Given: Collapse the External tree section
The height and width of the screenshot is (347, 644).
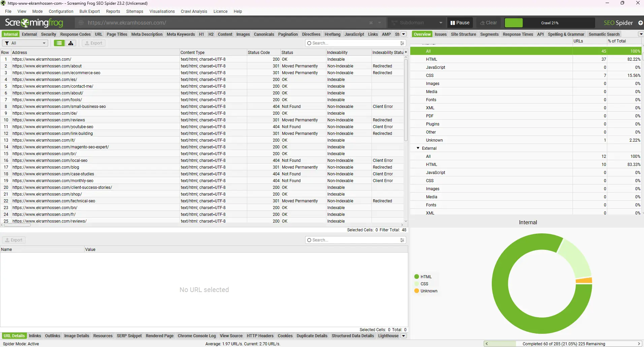Looking at the screenshot, I should coord(418,148).
